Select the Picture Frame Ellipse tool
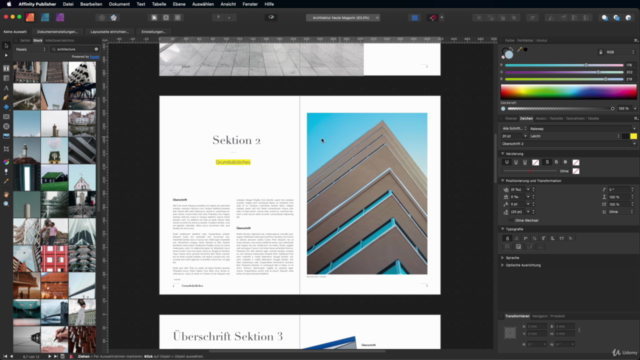Viewport: 640px width, 360px height. pyautogui.click(x=6, y=127)
